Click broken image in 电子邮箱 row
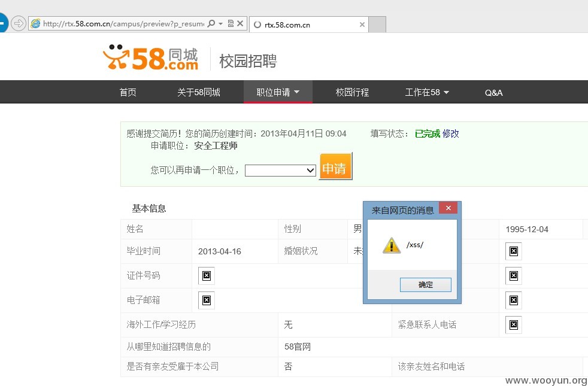This screenshot has height=386, width=588. tap(206, 300)
